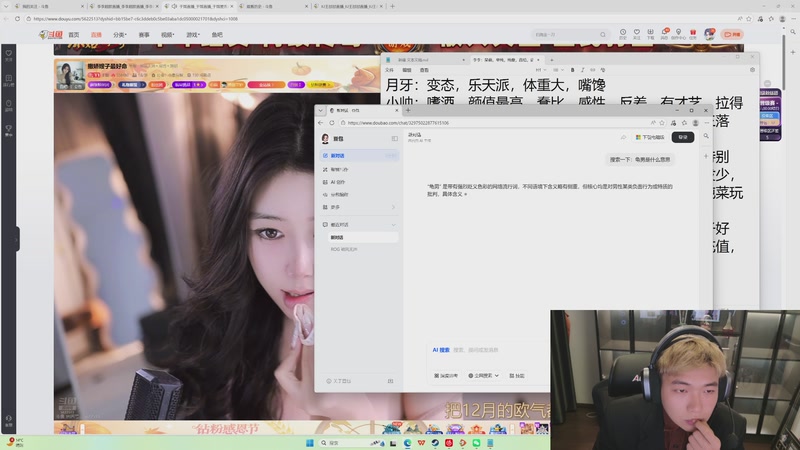Expand the collapsed left sidebar handle
This screenshot has height=450, width=800.
(x=17, y=239)
